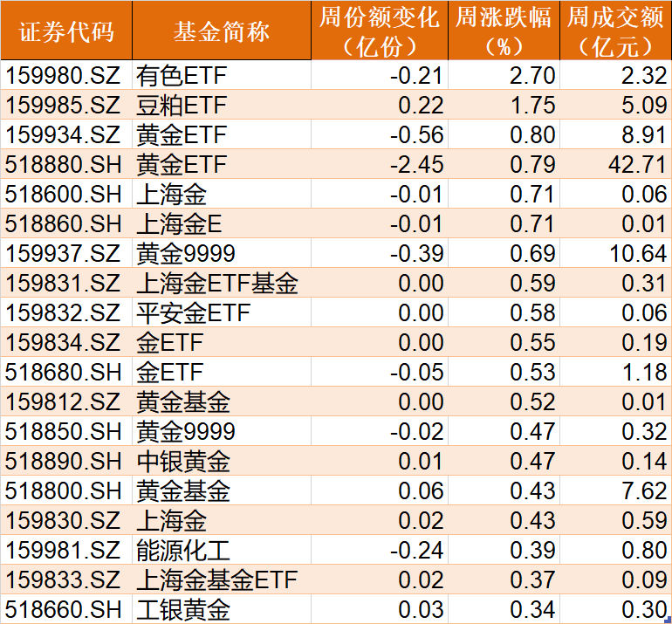The width and height of the screenshot is (672, 624).
Task: Select share change value -0.39
Action: click(416, 253)
